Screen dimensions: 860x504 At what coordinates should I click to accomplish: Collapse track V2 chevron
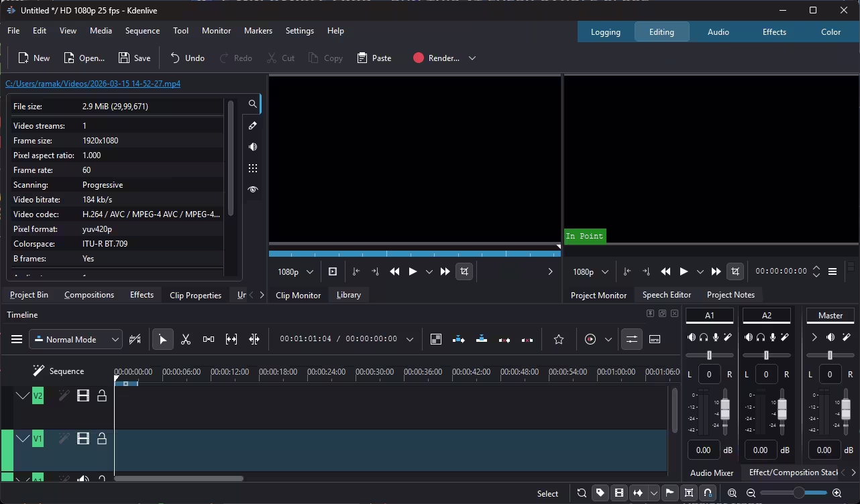[x=23, y=395]
